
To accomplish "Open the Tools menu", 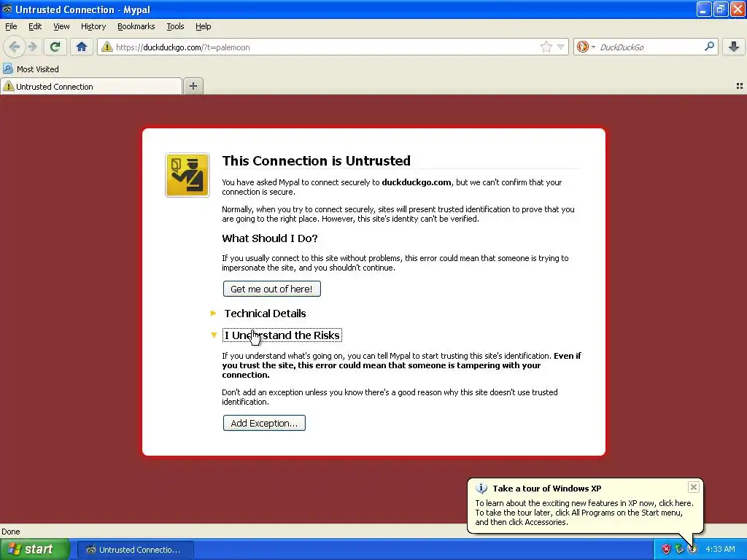I will [x=175, y=26].
